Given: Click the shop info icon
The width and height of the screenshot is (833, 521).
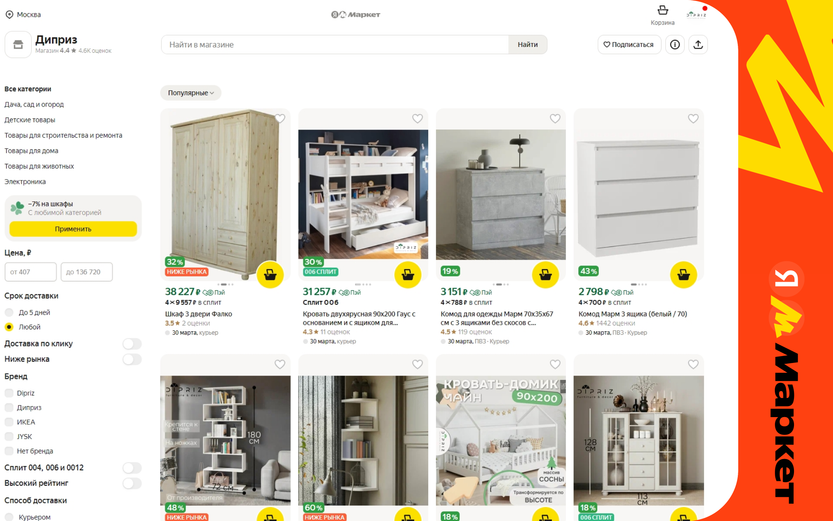Looking at the screenshot, I should click(x=675, y=45).
